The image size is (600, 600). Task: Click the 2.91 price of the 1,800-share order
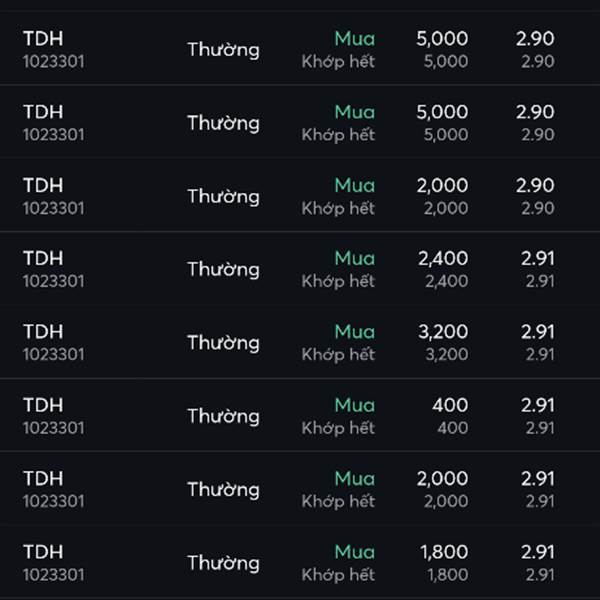537,551
